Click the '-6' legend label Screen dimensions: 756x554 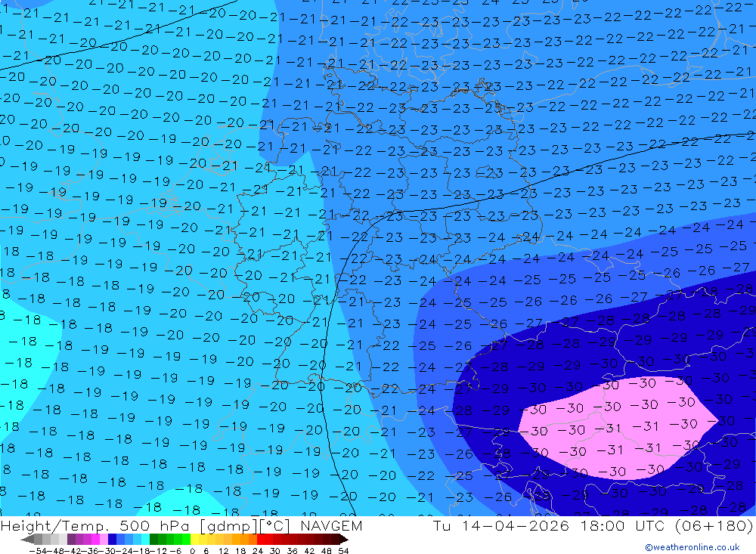[x=175, y=551]
